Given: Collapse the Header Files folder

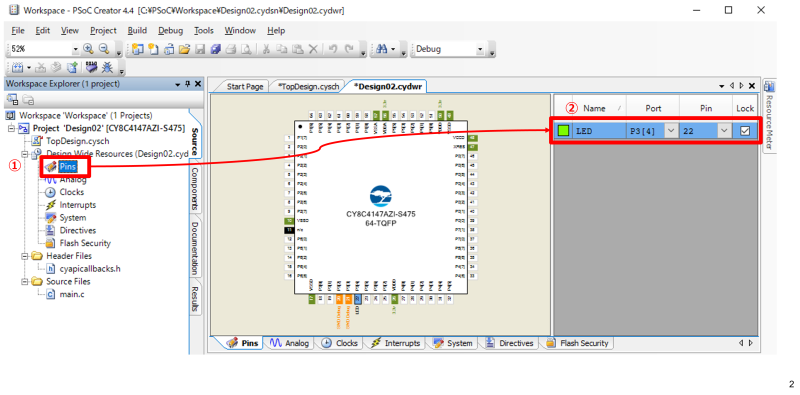Looking at the screenshot, I should (x=25, y=256).
